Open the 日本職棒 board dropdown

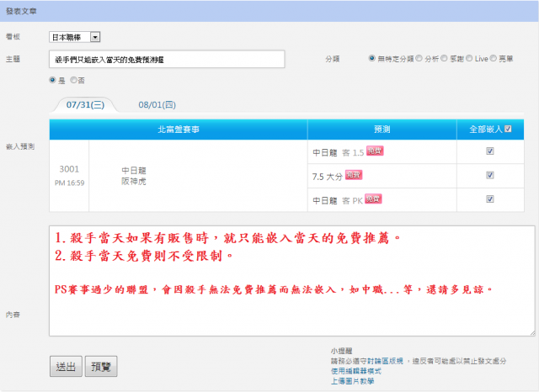[75, 37]
